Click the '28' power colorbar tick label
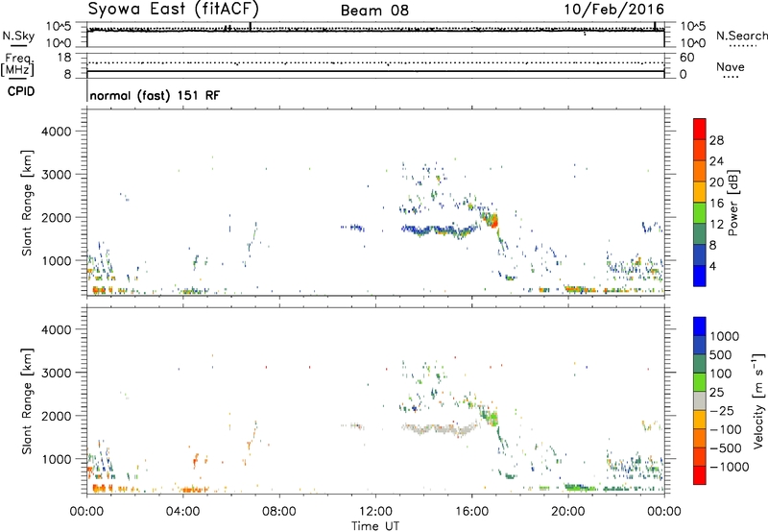 [716, 140]
